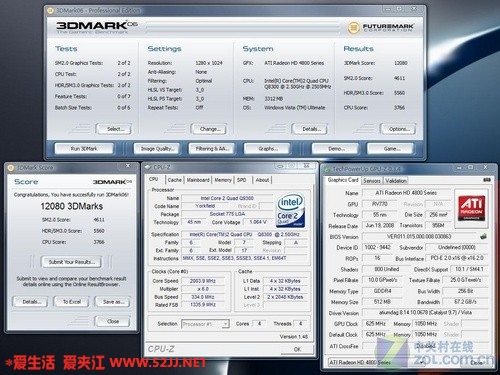The height and width of the screenshot is (375, 500).
Task: Click the Graphs button in 3DMark06
Action: [268, 149]
